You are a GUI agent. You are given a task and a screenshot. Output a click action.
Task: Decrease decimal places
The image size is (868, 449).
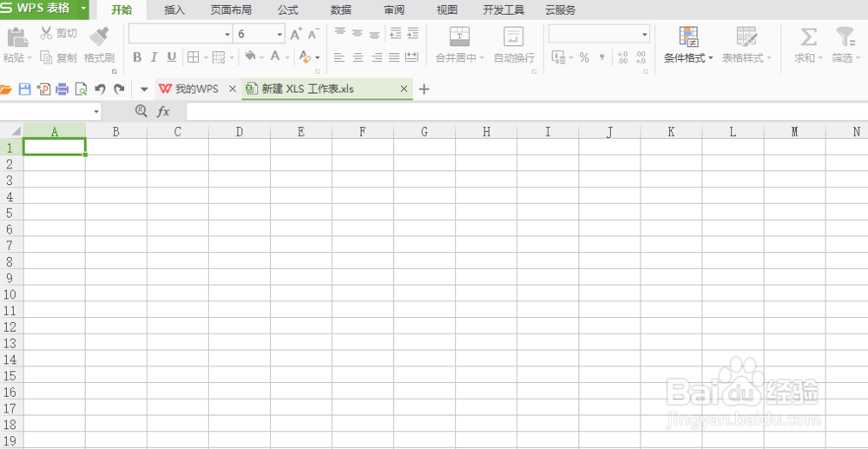[x=641, y=57]
